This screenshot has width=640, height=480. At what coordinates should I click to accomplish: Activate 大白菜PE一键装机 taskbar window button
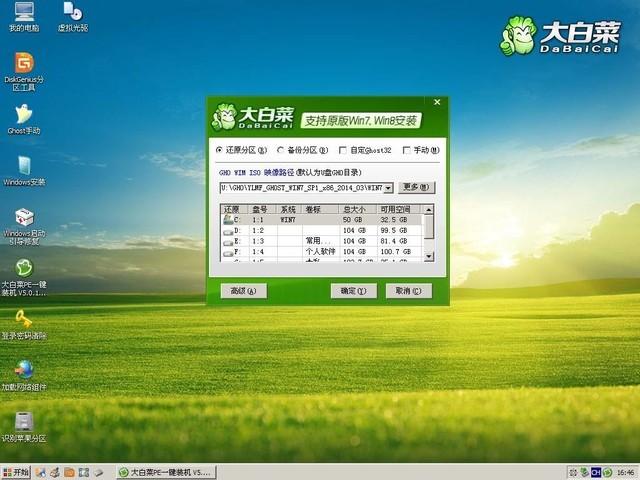pyautogui.click(x=166, y=473)
